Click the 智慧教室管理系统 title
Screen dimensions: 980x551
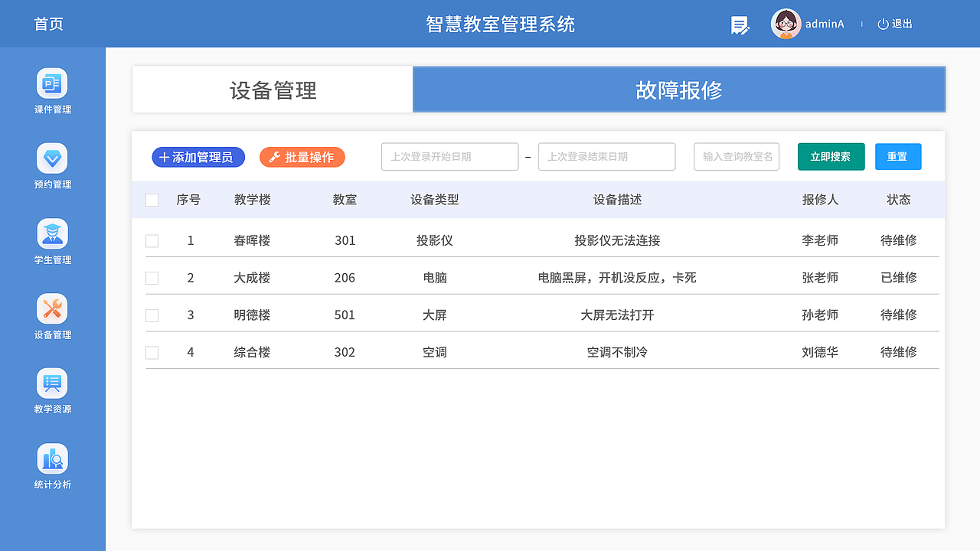tap(501, 24)
